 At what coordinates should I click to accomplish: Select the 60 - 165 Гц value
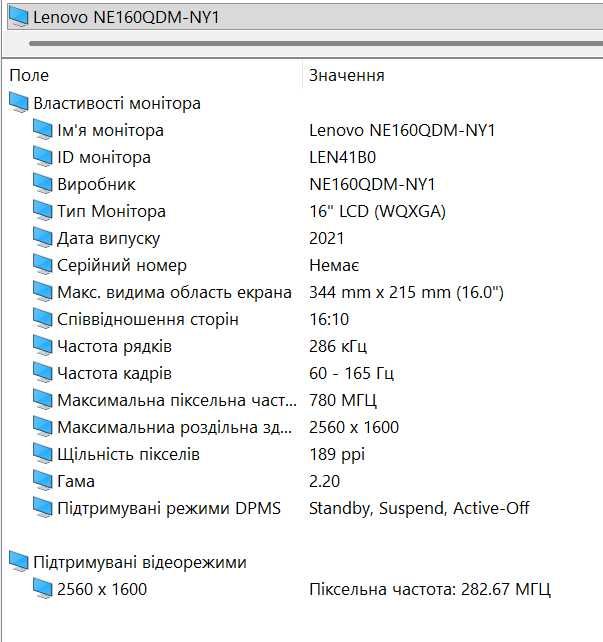351,373
